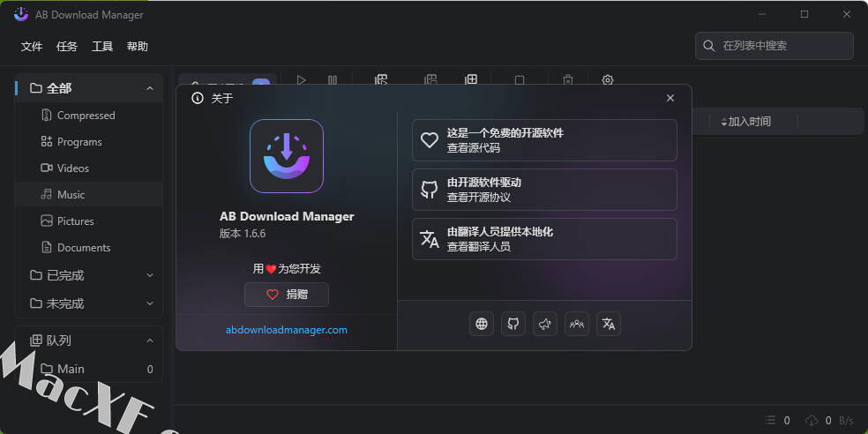
Task: Click the GitHub cat icon on 由开源软件驱动 card
Action: point(430,190)
